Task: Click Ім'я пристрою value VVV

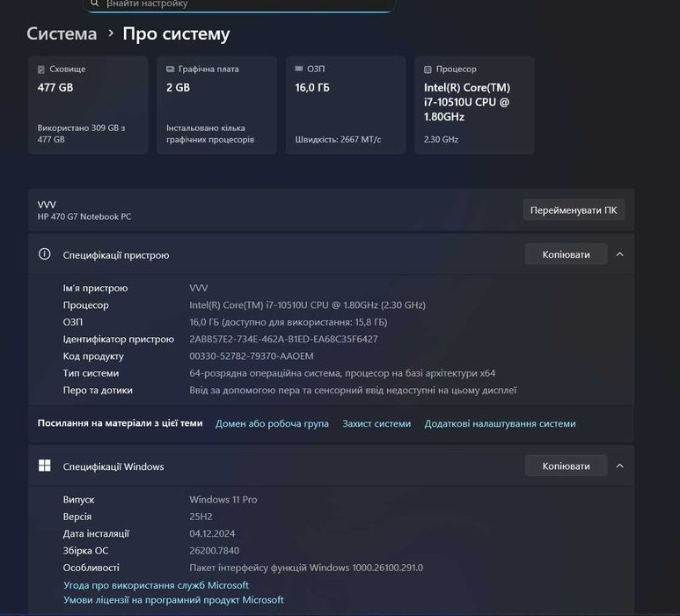Action: coord(199,288)
